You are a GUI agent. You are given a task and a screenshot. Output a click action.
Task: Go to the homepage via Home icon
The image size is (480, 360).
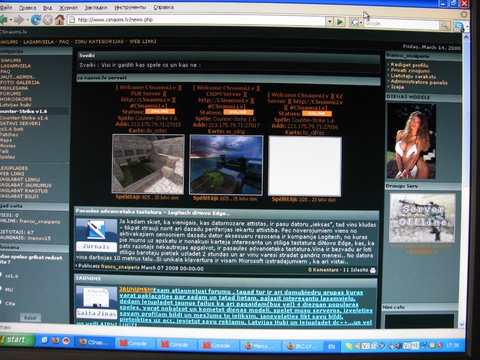coord(60,20)
